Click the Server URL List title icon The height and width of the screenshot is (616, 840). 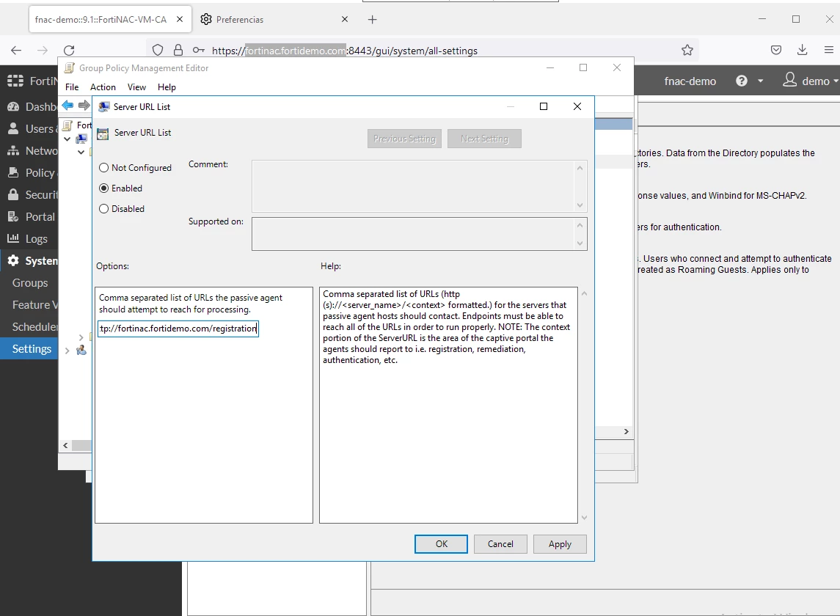click(x=104, y=106)
